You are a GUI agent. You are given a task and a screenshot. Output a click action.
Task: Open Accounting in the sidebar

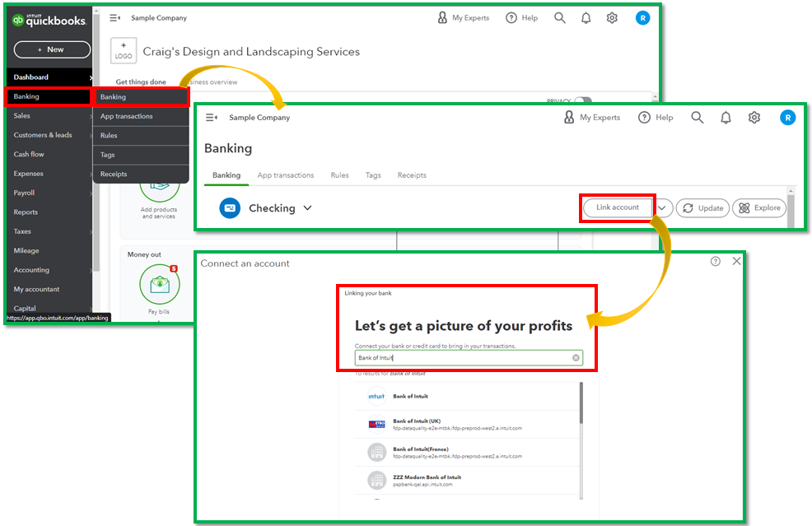pyautogui.click(x=49, y=270)
